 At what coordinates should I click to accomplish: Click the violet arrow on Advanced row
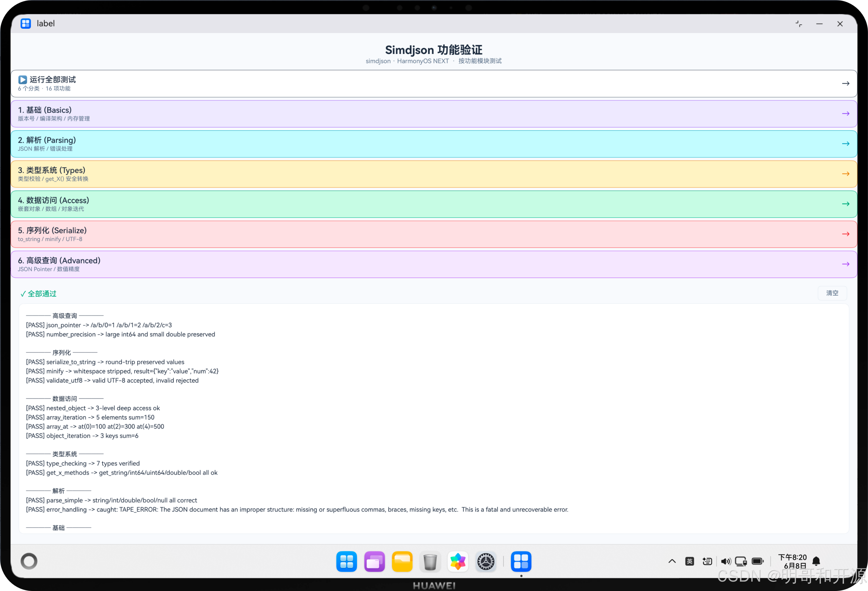(x=846, y=264)
